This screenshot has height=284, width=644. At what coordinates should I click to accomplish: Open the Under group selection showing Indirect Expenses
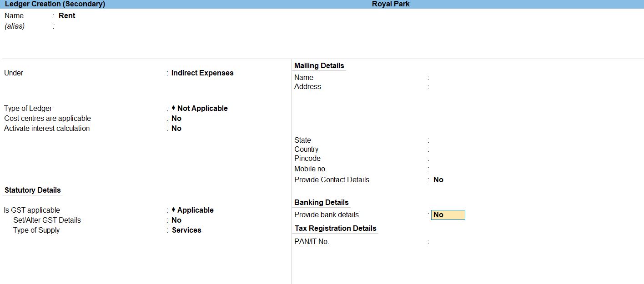(202, 73)
